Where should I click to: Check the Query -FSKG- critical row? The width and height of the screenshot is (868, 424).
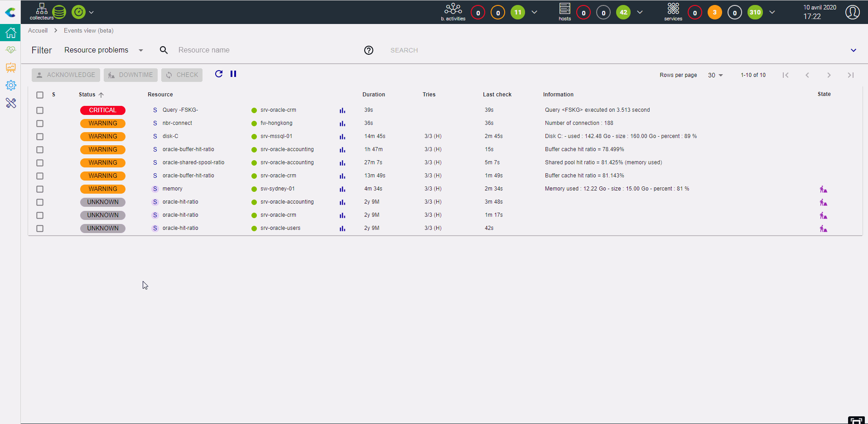coord(40,110)
